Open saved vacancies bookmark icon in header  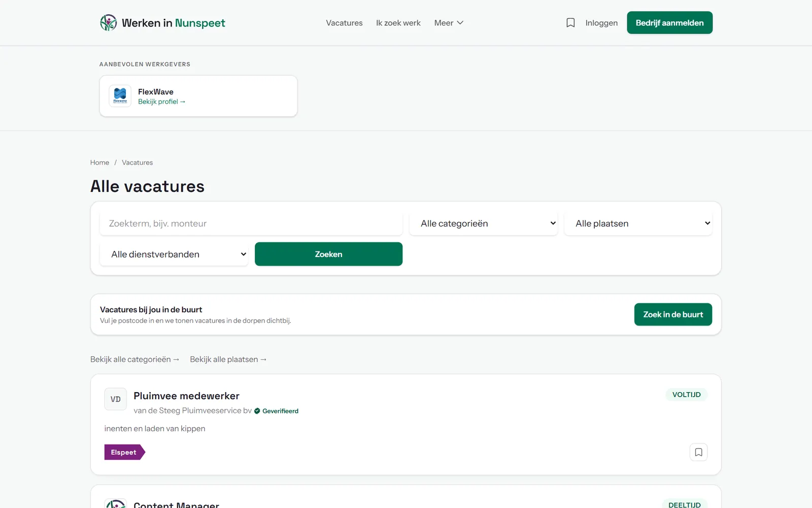(570, 23)
